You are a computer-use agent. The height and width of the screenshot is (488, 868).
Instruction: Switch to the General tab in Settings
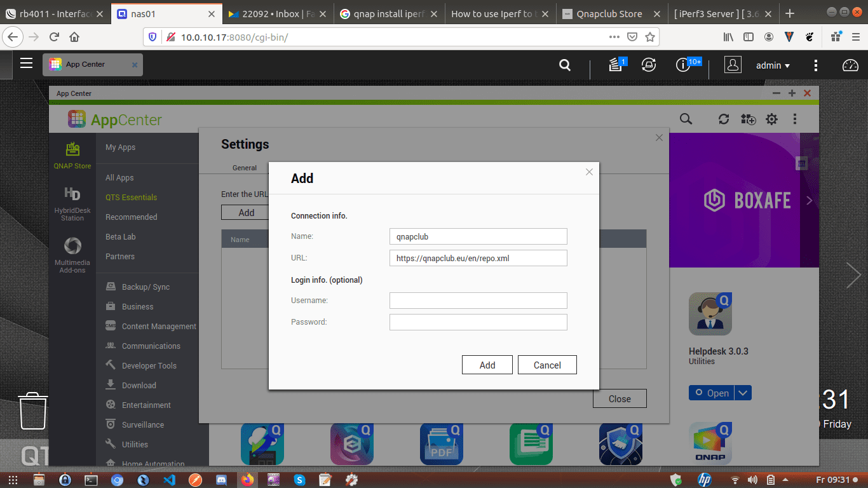click(x=245, y=168)
